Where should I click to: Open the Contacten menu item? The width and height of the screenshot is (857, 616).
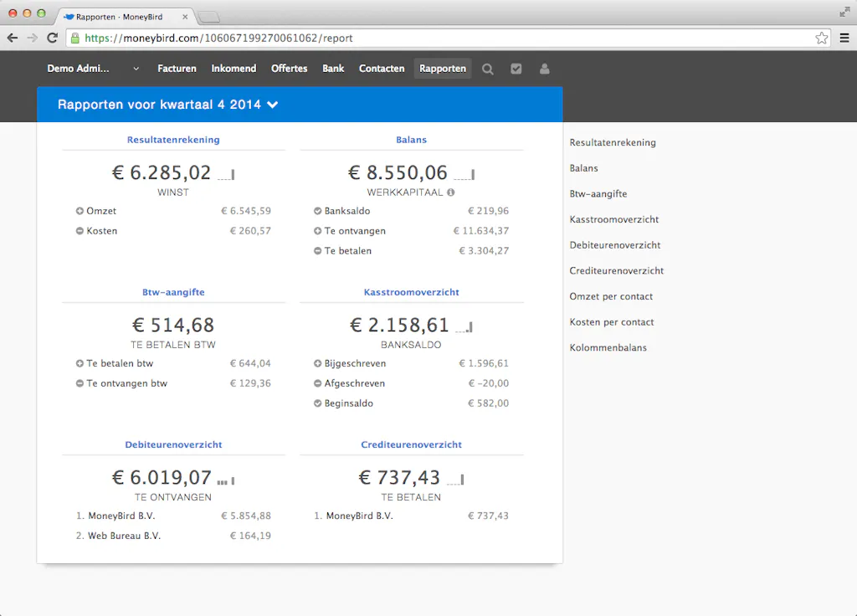[x=382, y=69]
